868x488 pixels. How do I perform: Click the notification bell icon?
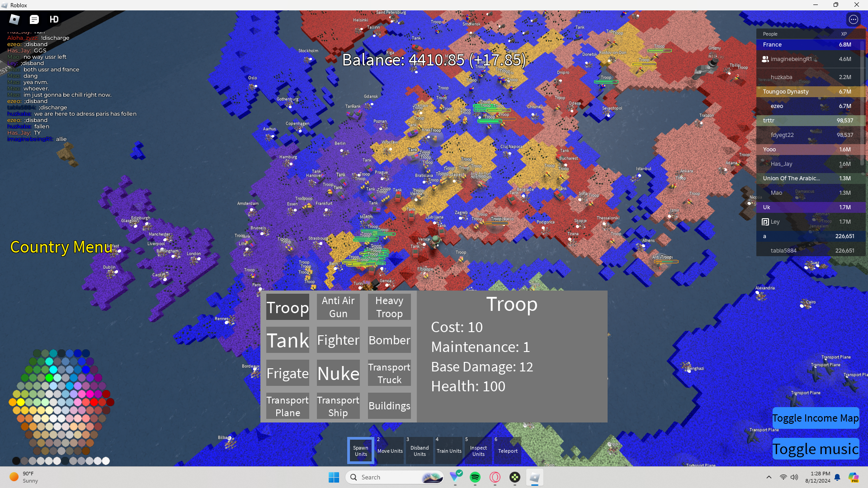pyautogui.click(x=837, y=477)
